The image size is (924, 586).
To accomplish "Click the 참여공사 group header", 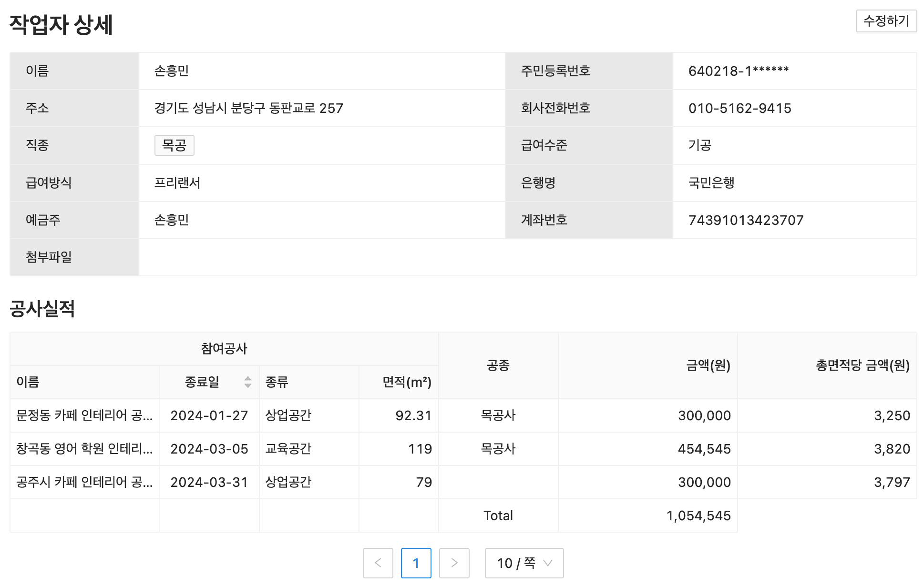I will pyautogui.click(x=224, y=349).
